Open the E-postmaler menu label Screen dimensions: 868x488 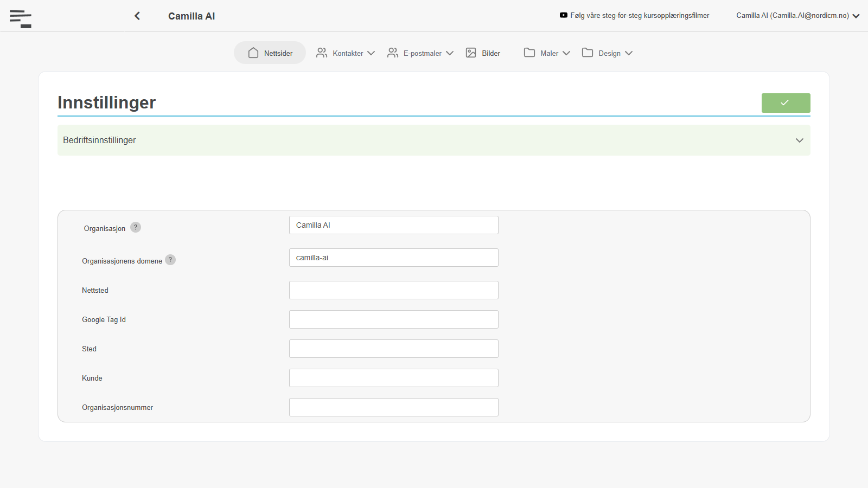pos(423,53)
